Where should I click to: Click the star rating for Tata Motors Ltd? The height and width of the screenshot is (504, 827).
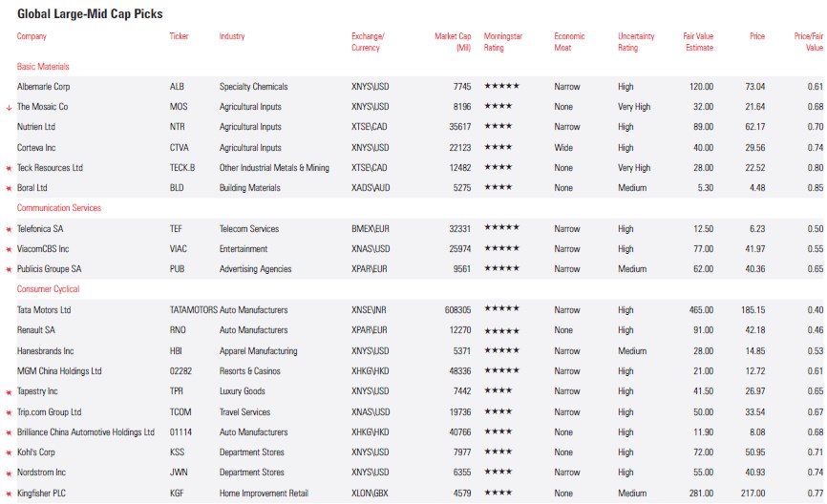(502, 310)
